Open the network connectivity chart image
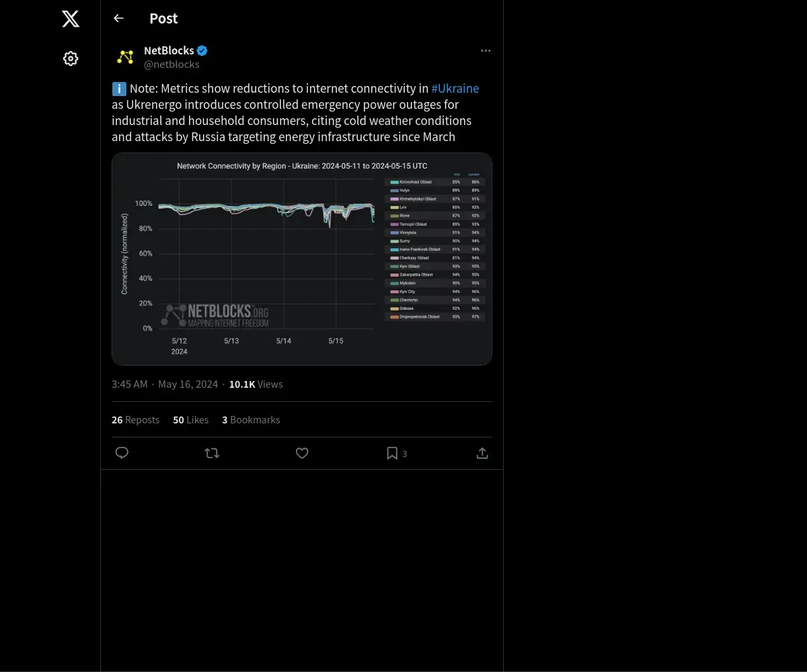 point(302,259)
